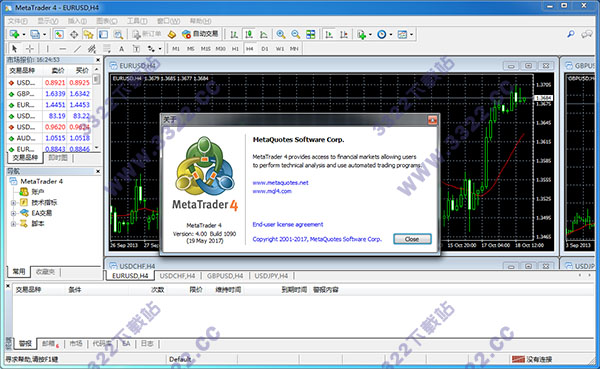Open the Strategy Tester magnifier icon
The image size is (600, 369).
point(118,34)
